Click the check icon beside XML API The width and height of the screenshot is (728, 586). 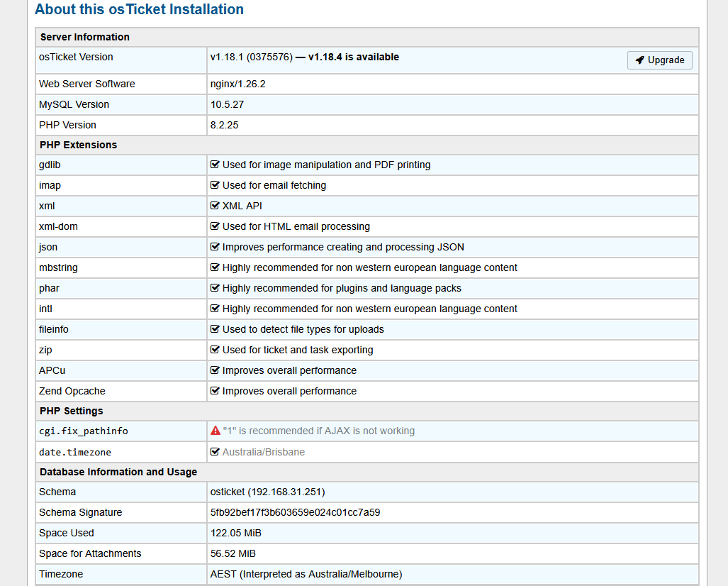coord(215,206)
